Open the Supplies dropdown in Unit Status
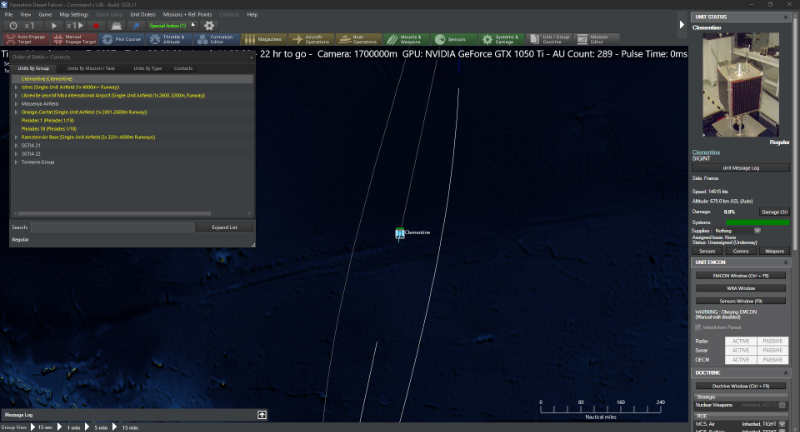The height and width of the screenshot is (432, 800). click(x=758, y=231)
